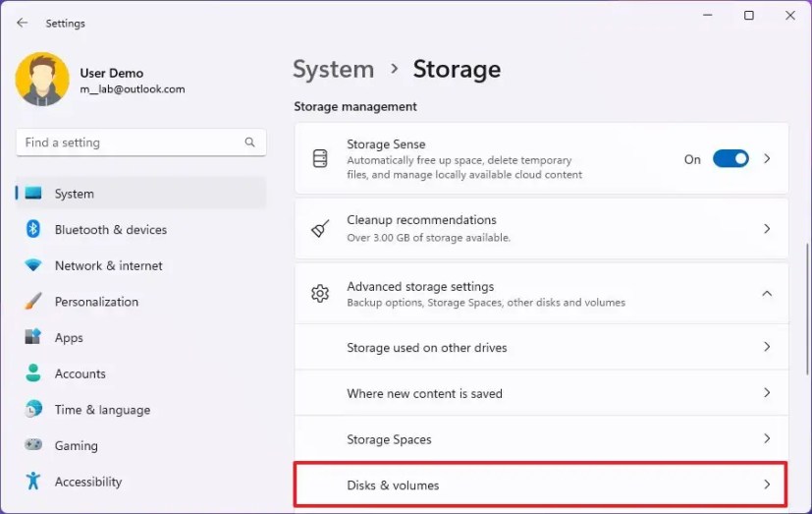Click the System breadcrumb link
Image resolution: width=812 pixels, height=514 pixels.
point(334,69)
